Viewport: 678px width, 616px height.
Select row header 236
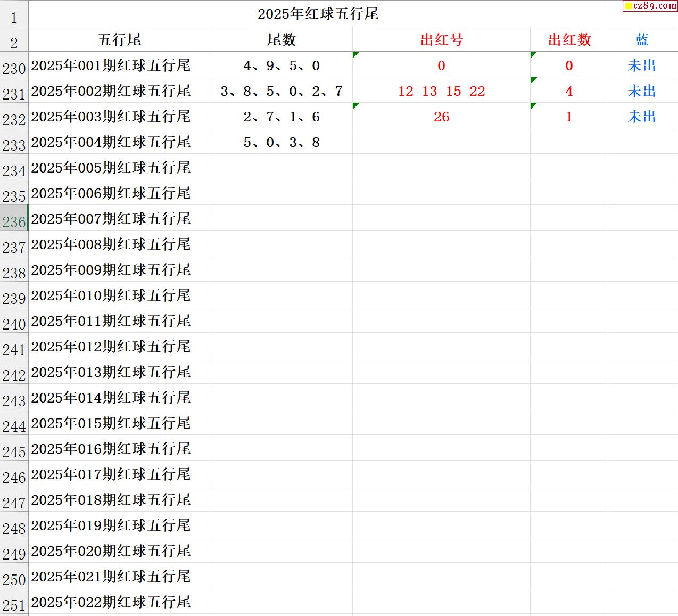click(14, 221)
